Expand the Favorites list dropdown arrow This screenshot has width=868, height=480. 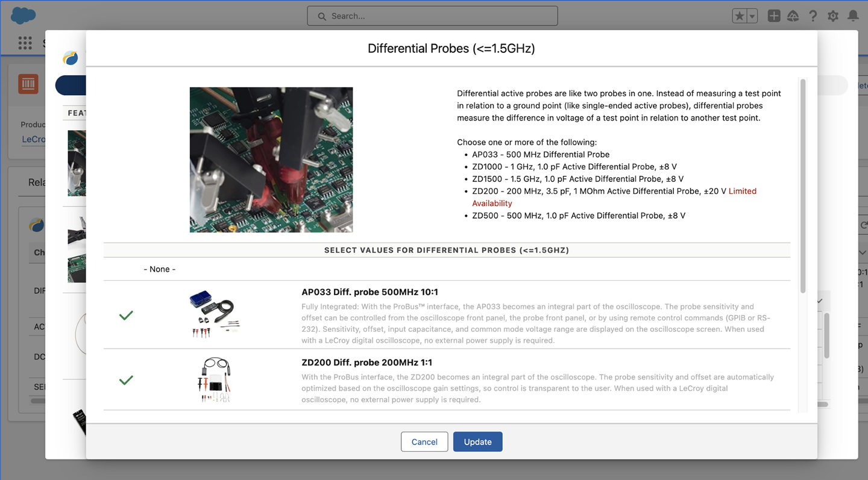pyautogui.click(x=752, y=16)
